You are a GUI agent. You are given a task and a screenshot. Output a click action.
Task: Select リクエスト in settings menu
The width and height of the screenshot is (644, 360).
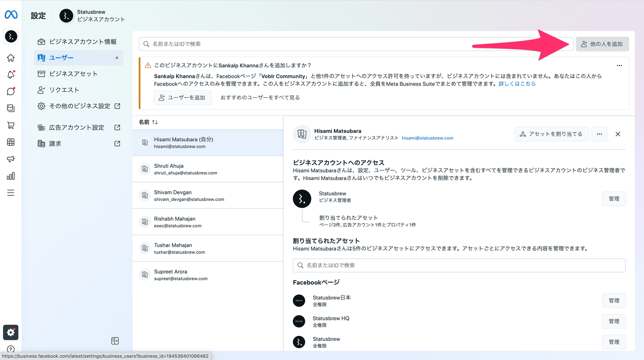coord(64,90)
